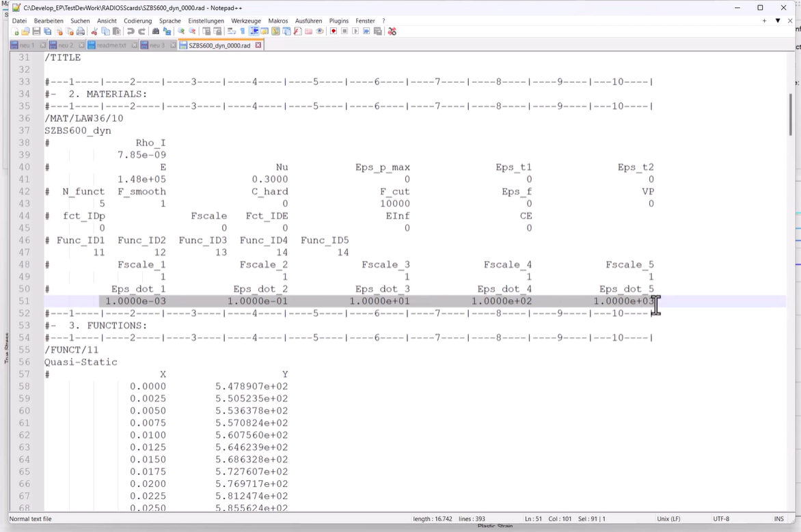
Task: Click the /FUNCT/11 line
Action: tap(72, 350)
